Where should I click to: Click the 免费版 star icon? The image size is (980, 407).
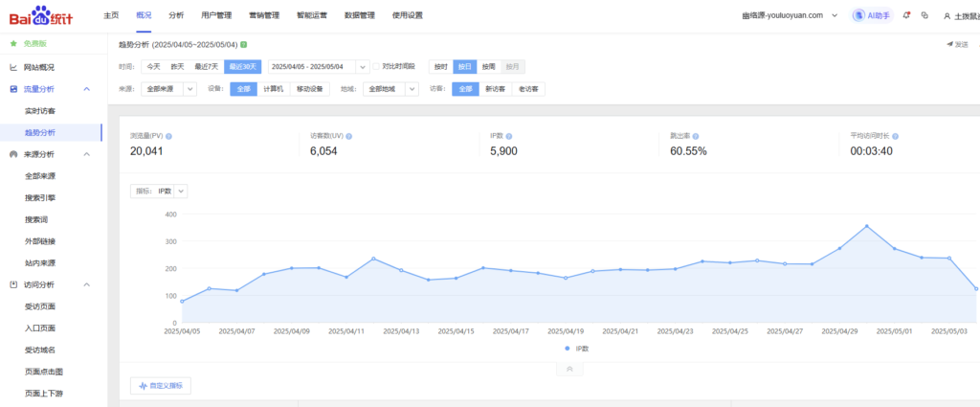pyautogui.click(x=13, y=44)
